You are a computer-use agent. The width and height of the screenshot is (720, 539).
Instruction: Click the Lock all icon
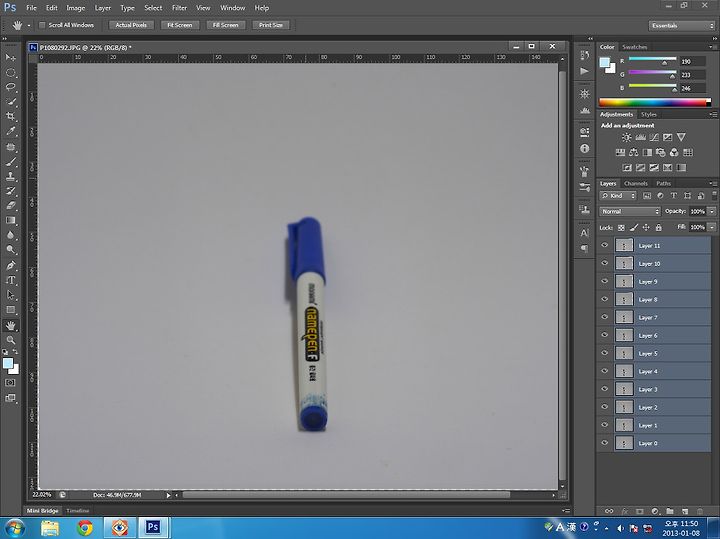pos(658,228)
